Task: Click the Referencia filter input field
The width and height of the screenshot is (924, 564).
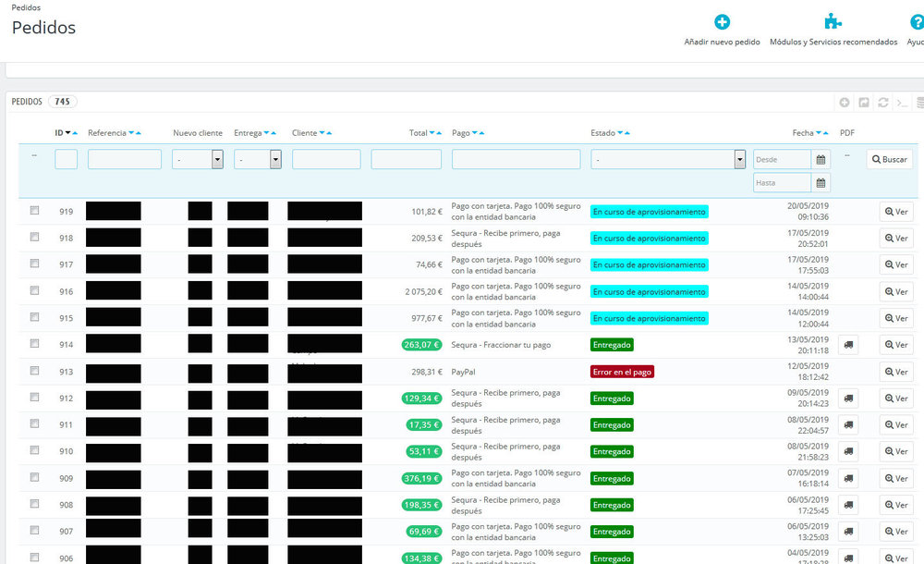Action: pos(124,160)
